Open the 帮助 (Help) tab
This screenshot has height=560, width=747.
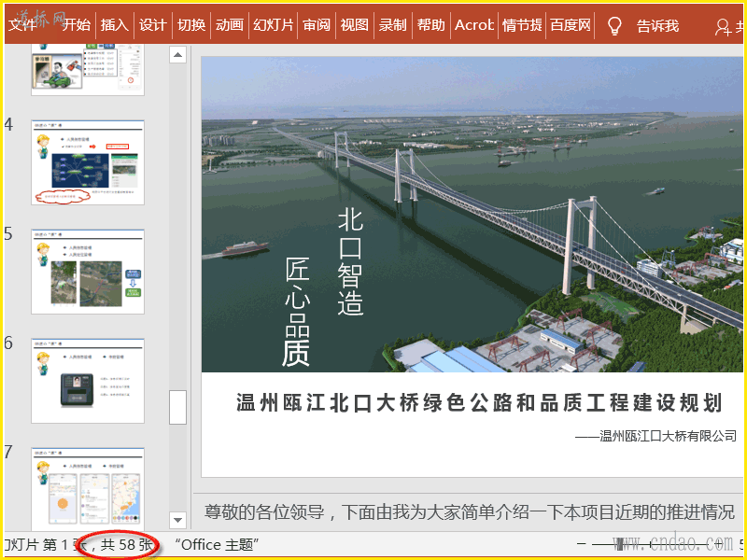pyautogui.click(x=430, y=24)
